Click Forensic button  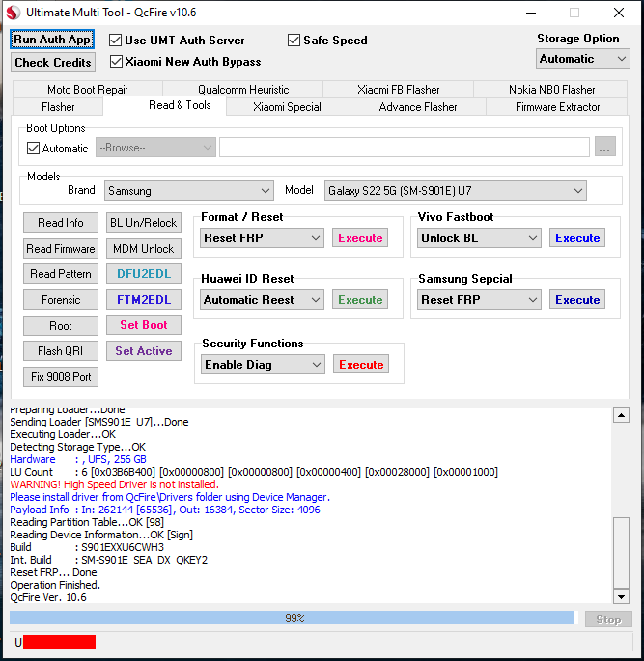pos(61,300)
